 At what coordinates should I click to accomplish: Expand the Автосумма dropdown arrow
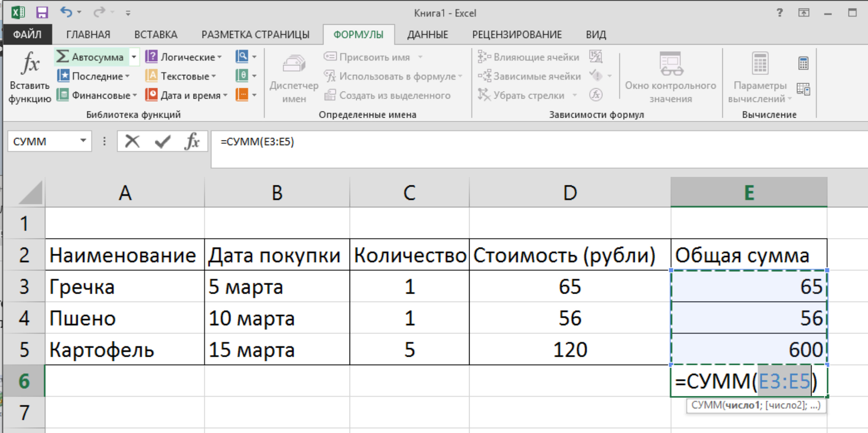pyautogui.click(x=134, y=57)
